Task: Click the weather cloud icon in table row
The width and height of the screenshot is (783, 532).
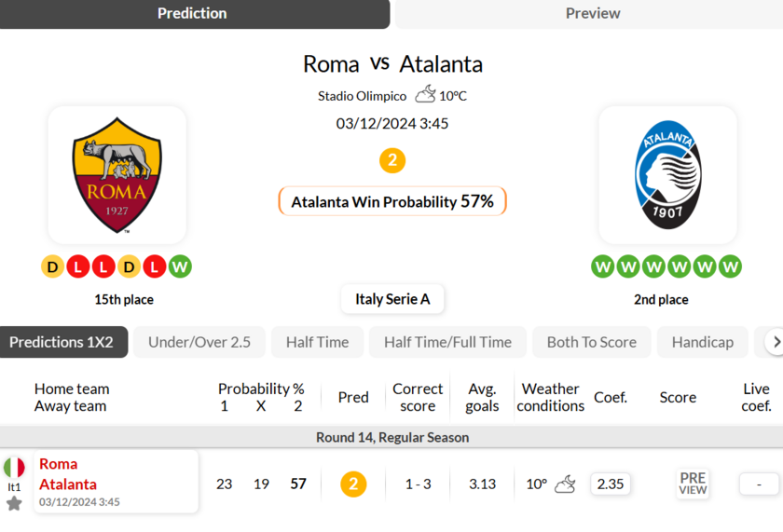Action: click(x=565, y=484)
